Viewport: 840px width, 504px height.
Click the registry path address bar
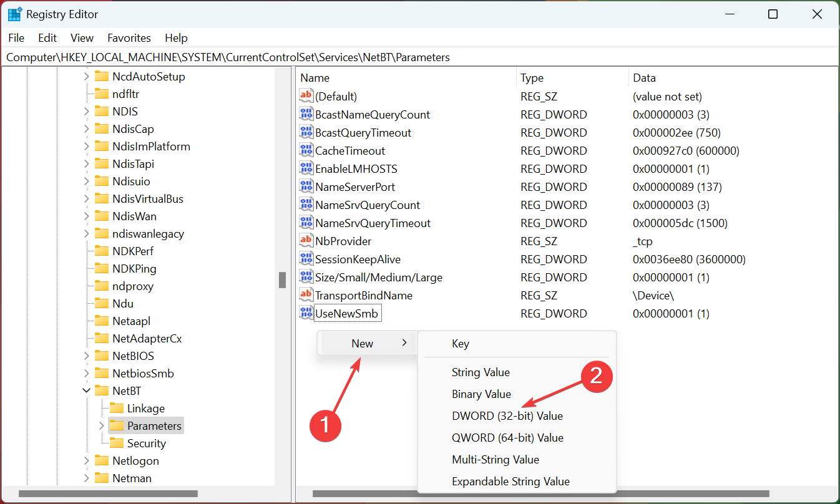pyautogui.click(x=420, y=57)
